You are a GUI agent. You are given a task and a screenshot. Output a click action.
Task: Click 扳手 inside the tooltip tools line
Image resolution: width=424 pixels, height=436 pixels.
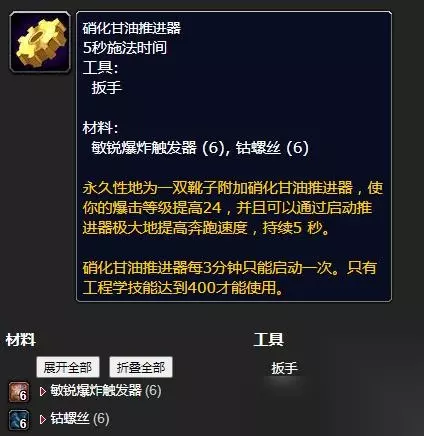(x=107, y=88)
